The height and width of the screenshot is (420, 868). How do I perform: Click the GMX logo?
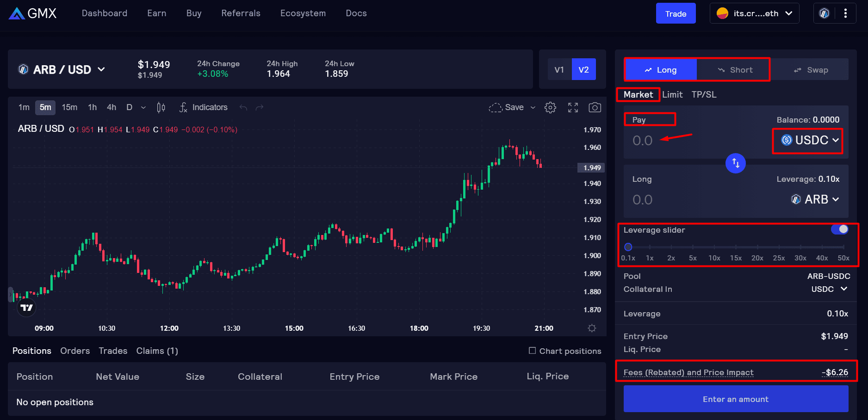tap(32, 13)
